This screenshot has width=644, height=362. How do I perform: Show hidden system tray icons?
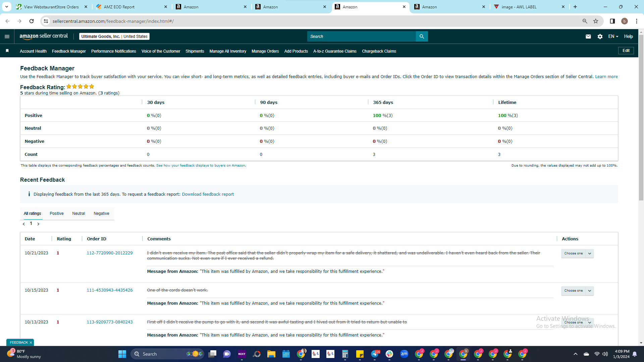576,354
